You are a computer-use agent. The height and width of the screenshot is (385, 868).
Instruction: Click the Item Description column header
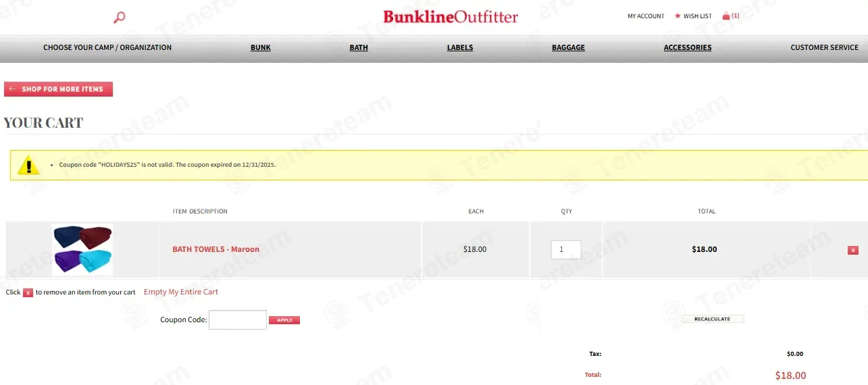[200, 211]
